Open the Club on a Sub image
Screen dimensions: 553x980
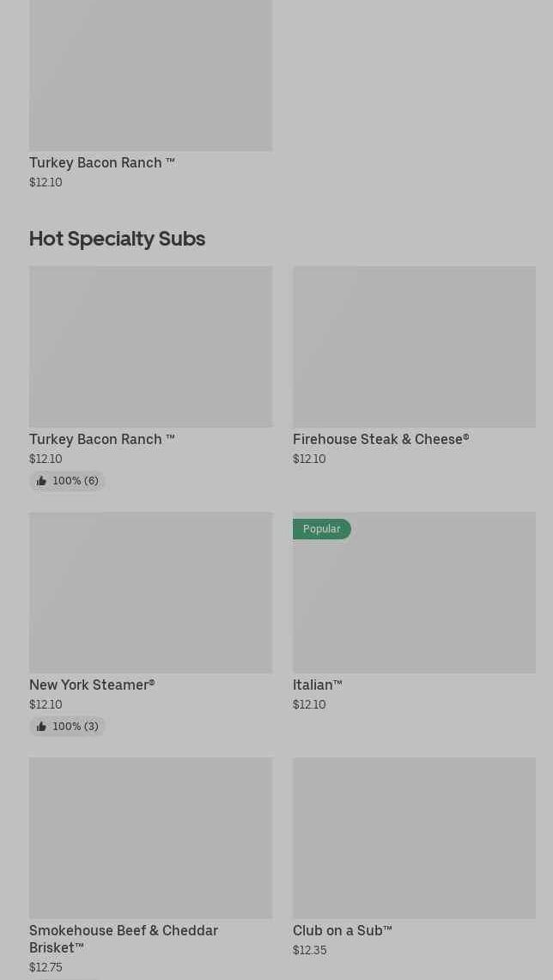(414, 837)
